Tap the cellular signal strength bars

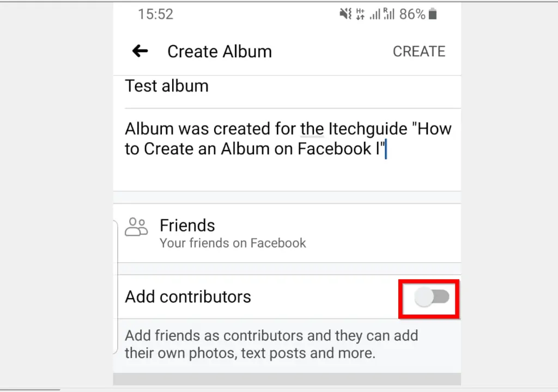click(x=376, y=14)
